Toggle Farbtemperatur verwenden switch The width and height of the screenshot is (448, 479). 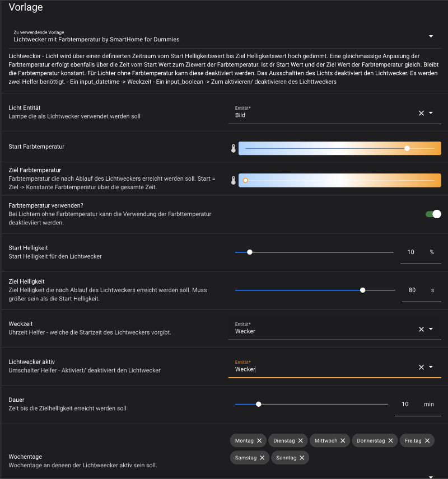point(433,214)
